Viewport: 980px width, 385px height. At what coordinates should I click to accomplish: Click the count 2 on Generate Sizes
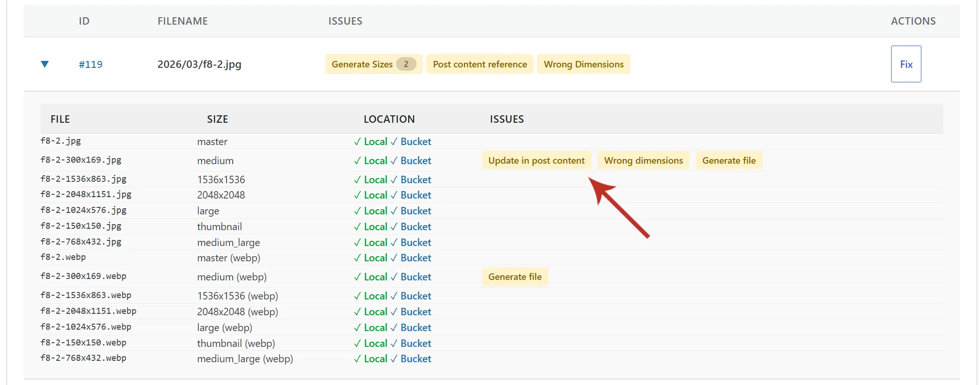406,64
